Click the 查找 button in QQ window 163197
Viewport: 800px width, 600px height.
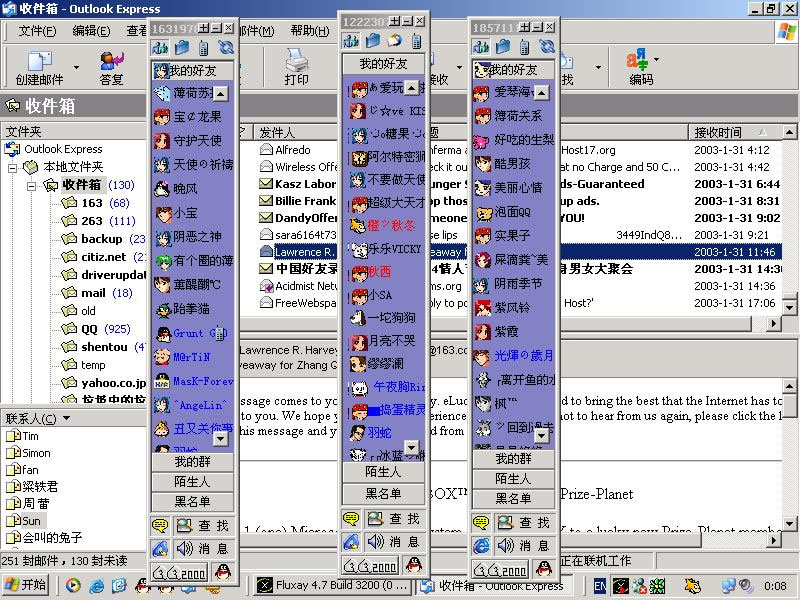[205, 525]
